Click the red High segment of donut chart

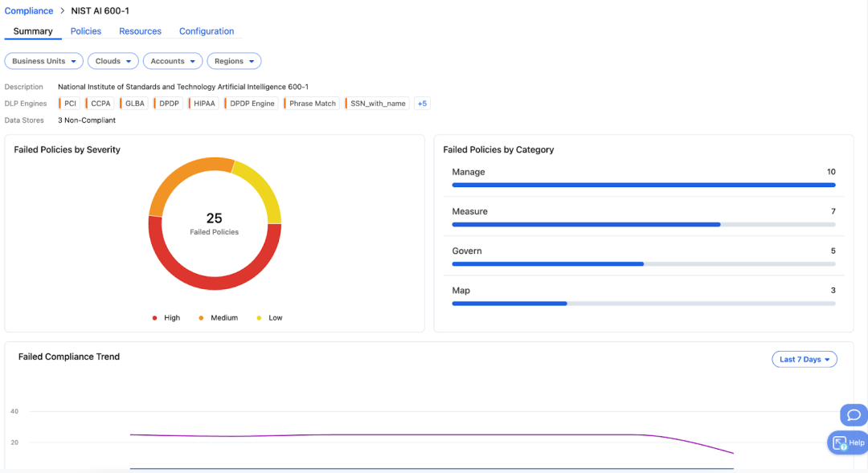pyautogui.click(x=215, y=277)
